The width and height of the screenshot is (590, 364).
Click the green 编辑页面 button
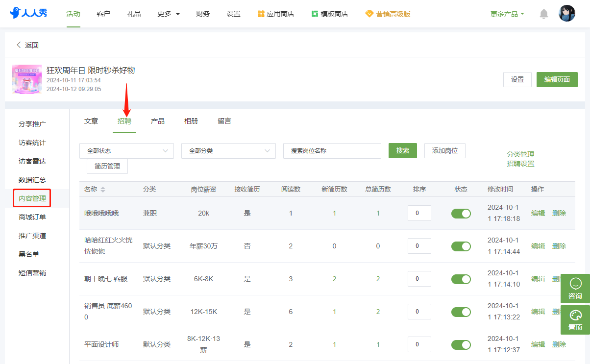click(557, 79)
